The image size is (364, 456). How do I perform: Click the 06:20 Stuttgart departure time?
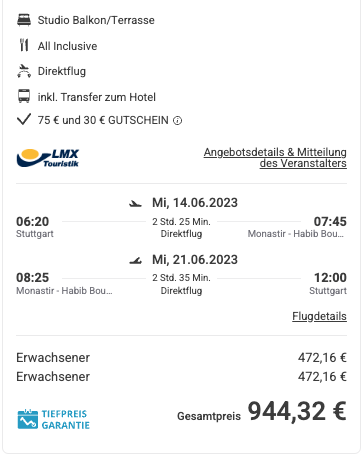pyautogui.click(x=33, y=222)
